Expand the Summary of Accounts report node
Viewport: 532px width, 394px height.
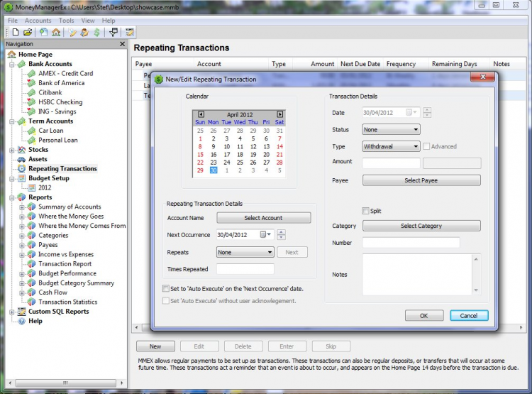(x=22, y=207)
